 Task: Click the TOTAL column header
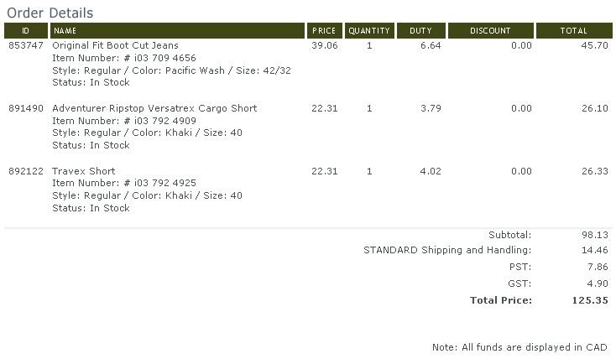(x=574, y=31)
